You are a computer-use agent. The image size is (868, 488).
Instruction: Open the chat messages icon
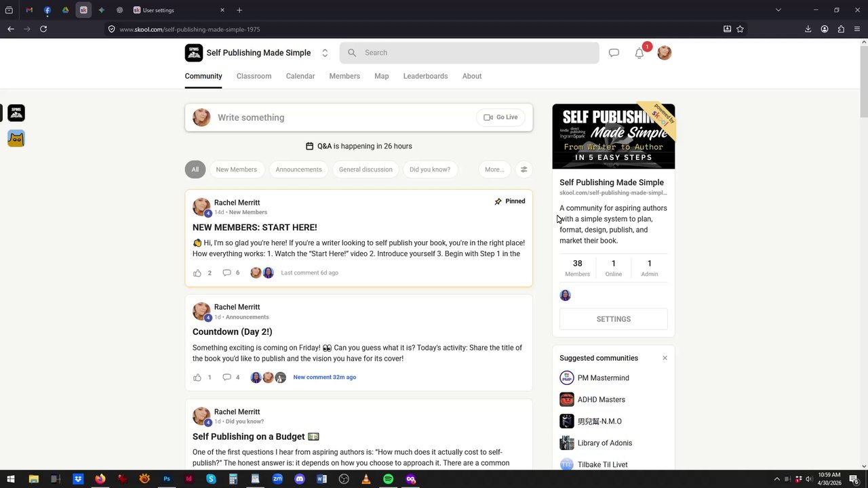[x=614, y=53]
